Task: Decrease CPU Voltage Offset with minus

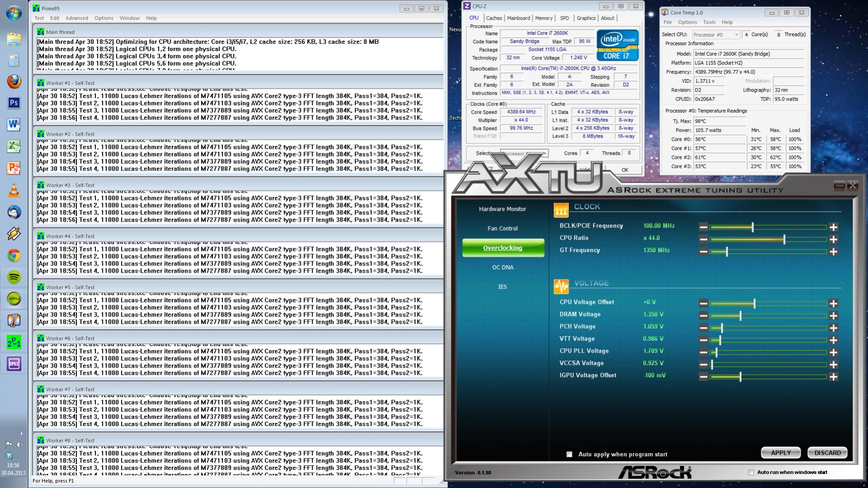Action: (x=703, y=303)
